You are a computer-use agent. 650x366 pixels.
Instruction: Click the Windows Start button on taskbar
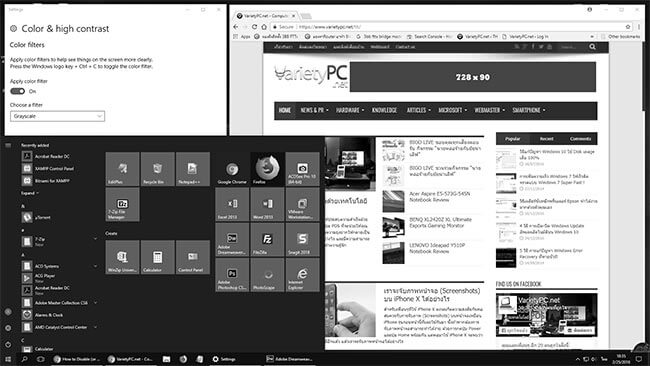[7, 359]
